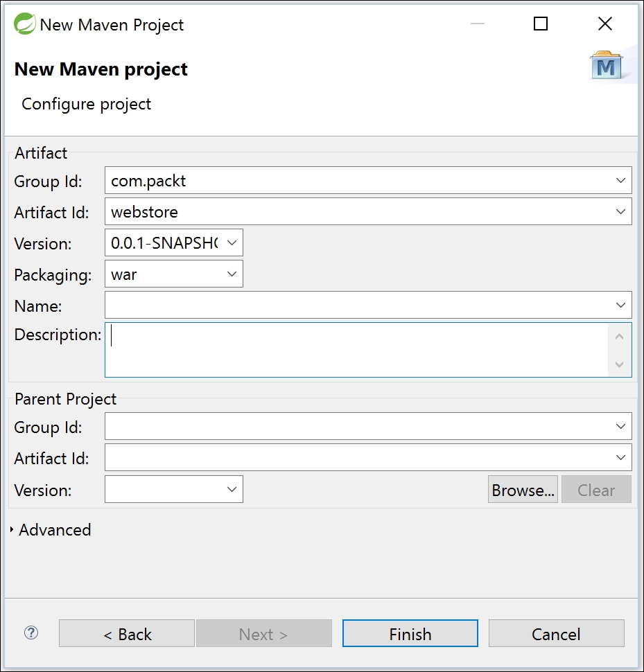Go to previous page with Back
Image resolution: width=644 pixels, height=672 pixels.
click(127, 634)
